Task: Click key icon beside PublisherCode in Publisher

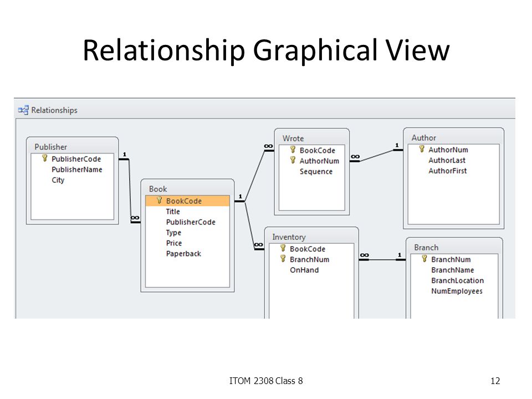Action: coord(44,158)
